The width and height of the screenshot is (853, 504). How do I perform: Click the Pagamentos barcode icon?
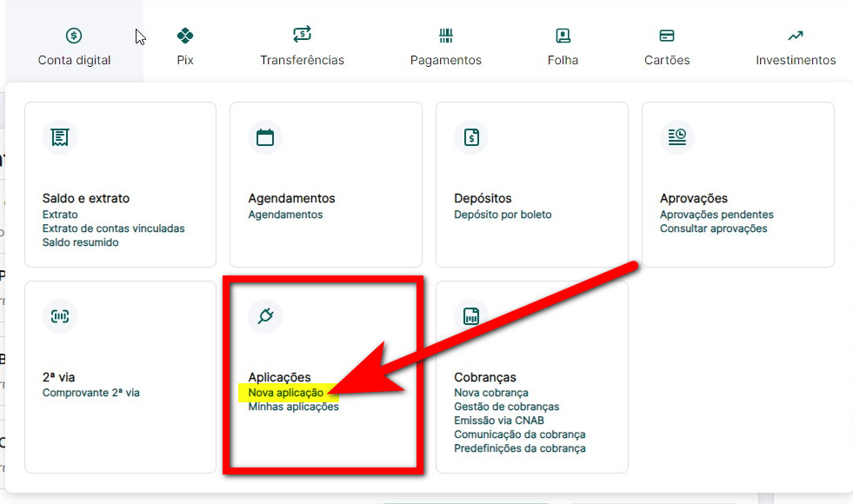pos(445,36)
